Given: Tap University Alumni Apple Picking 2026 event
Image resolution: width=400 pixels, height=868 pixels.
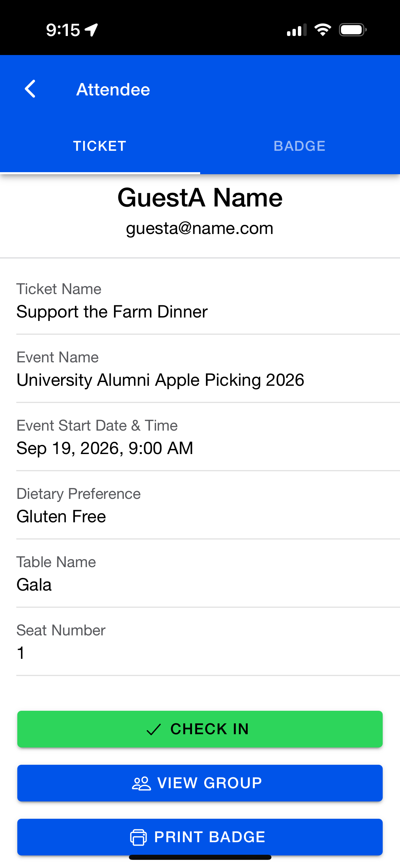Looking at the screenshot, I should point(160,380).
